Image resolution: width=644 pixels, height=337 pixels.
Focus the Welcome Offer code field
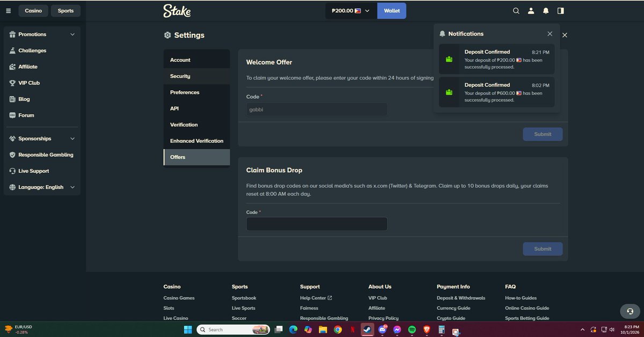(317, 109)
